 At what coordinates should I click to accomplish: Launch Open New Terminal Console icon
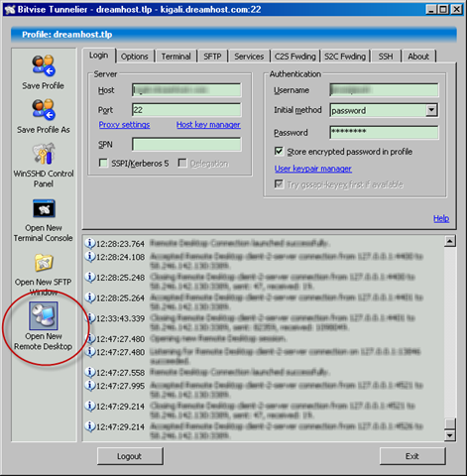(44, 208)
